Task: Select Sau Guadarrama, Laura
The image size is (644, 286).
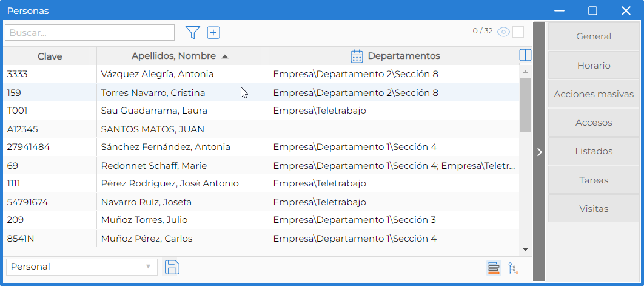Action: coord(261,111)
